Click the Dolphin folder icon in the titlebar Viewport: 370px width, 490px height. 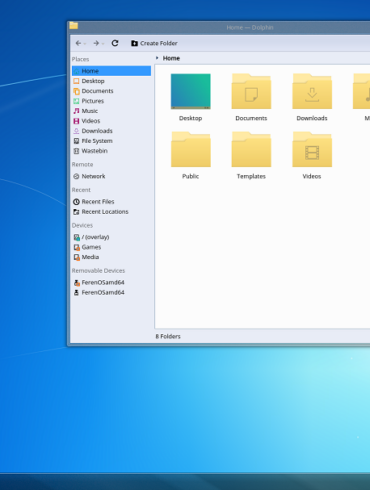coord(74,26)
